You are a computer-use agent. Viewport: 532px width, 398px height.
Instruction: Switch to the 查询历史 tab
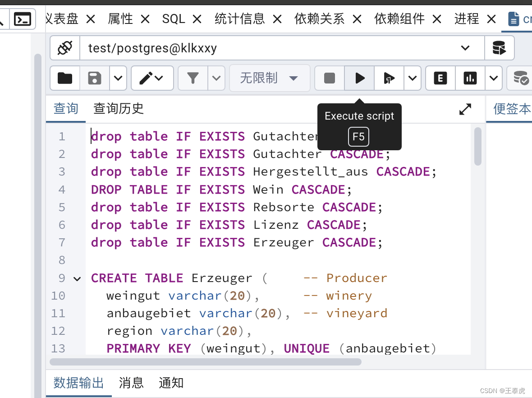click(118, 108)
